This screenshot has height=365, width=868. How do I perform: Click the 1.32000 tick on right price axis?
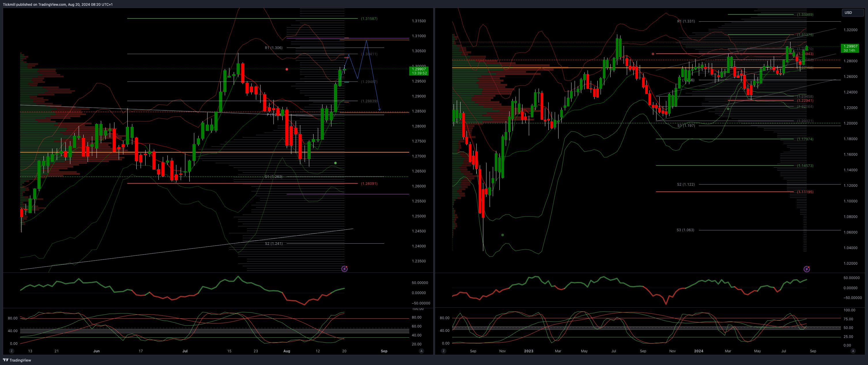[850, 30]
